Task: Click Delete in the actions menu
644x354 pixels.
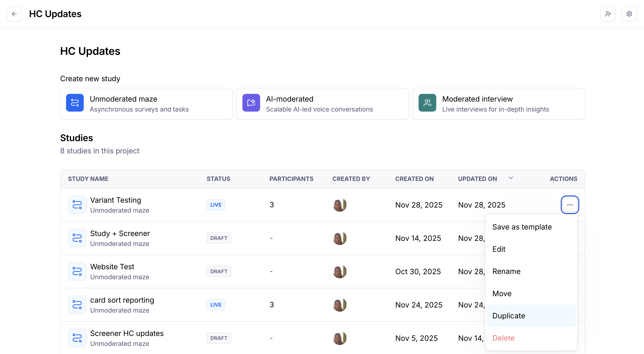Action: click(503, 338)
